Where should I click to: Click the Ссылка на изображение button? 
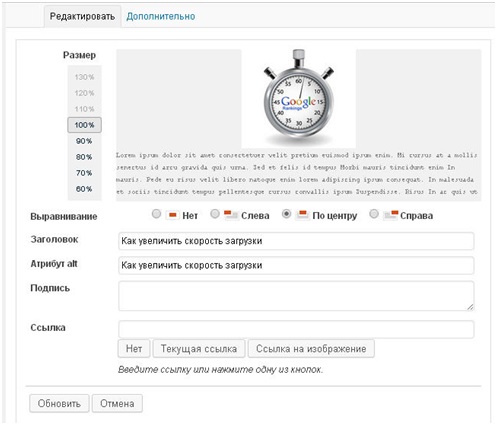click(x=311, y=349)
